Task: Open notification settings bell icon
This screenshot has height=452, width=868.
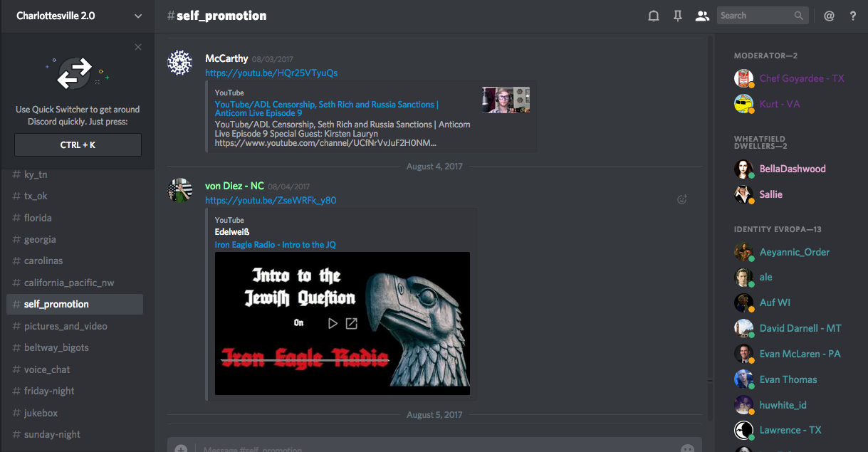Action: [x=653, y=16]
